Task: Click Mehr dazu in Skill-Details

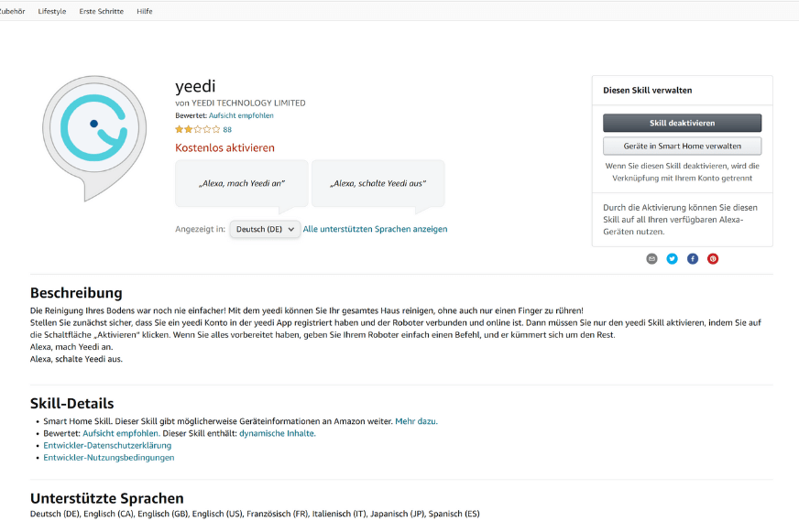Action: coord(420,420)
